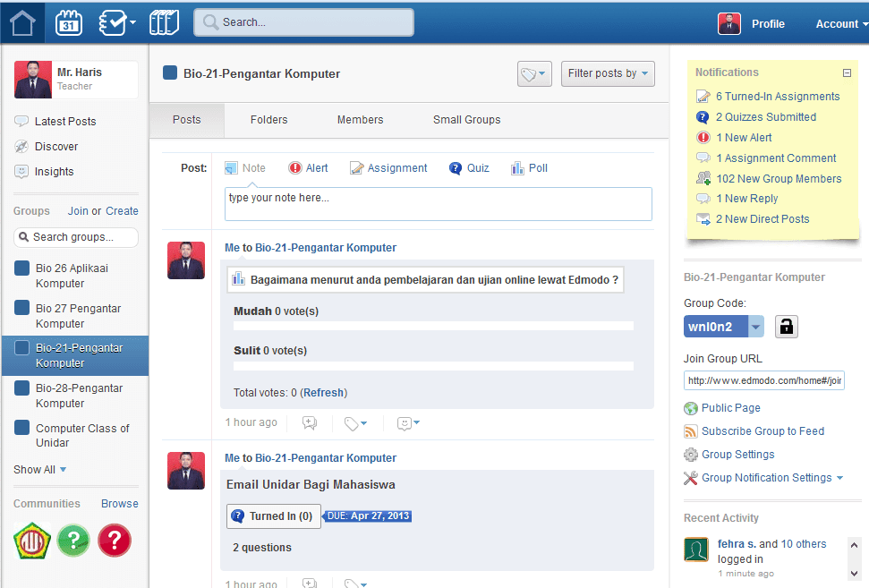The width and height of the screenshot is (869, 588).
Task: Open the Public Page link
Action: tap(730, 408)
